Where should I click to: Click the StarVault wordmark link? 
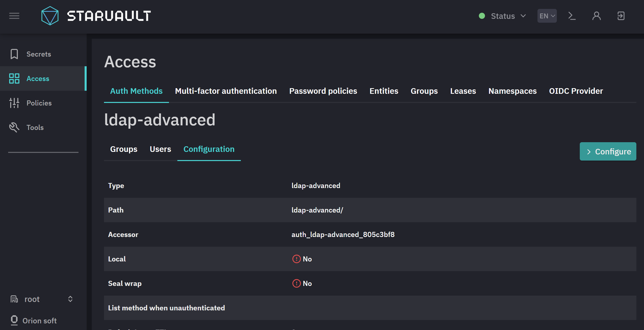click(x=109, y=16)
